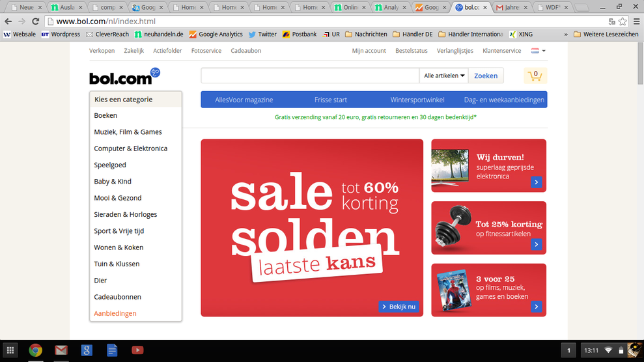The image size is (644, 362).
Task: Open the CleverReach bookmark
Action: [107, 35]
